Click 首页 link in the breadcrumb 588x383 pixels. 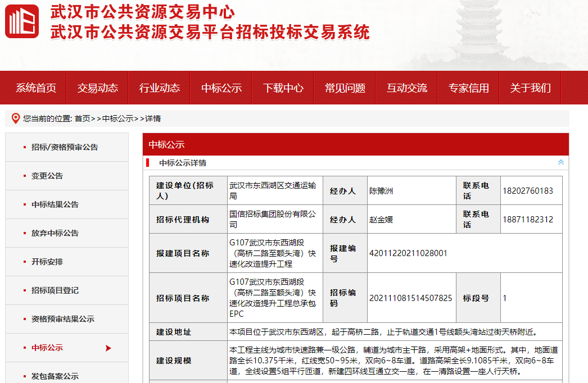pos(82,118)
